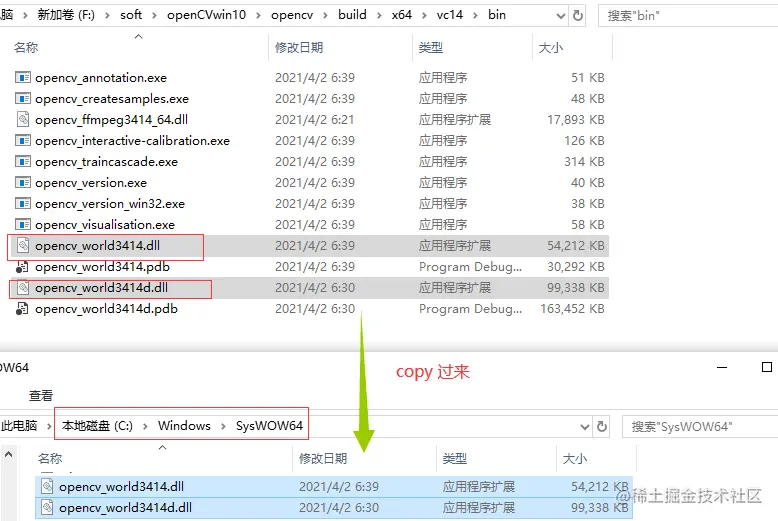
Task: Sort SysWOW64 list by 修改日期 column
Action: click(323, 458)
